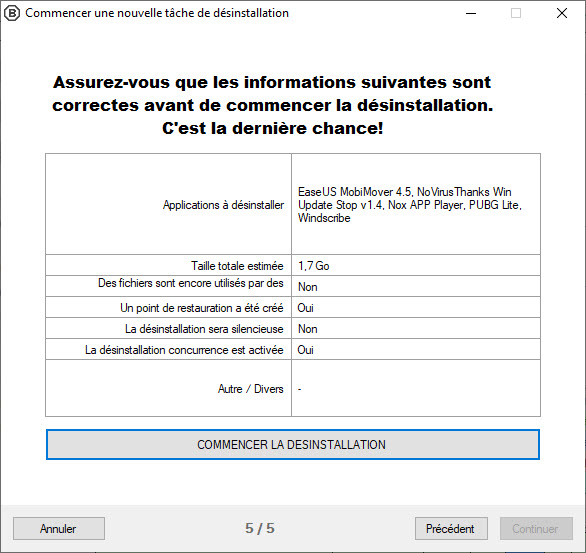Viewport: 586px width, 553px height.
Task: Select the '-' value of Autre / Divers
Action: pyautogui.click(x=299, y=389)
